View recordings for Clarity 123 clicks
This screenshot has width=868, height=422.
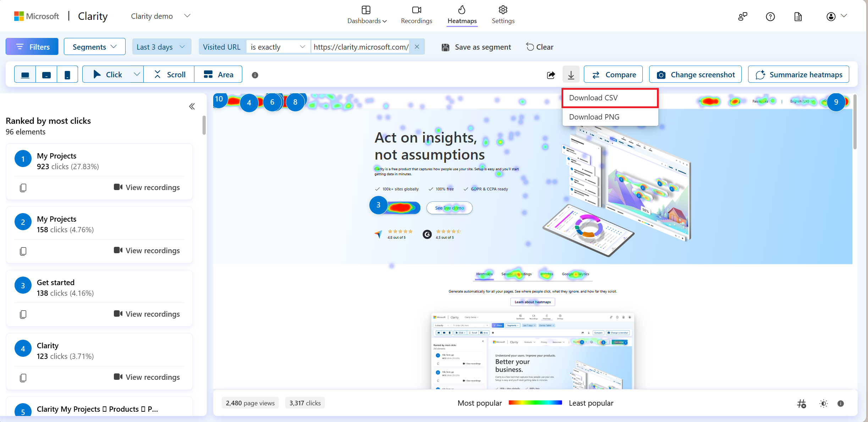[x=147, y=377]
